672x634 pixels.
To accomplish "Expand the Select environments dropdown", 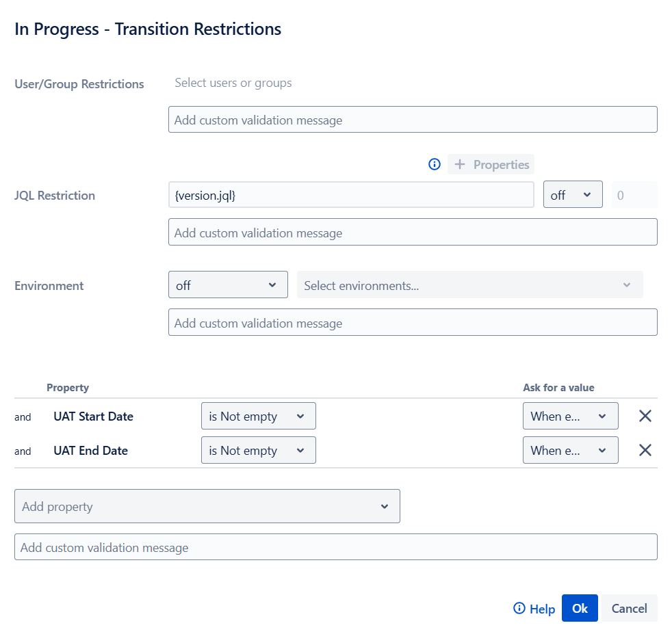I will tap(469, 285).
